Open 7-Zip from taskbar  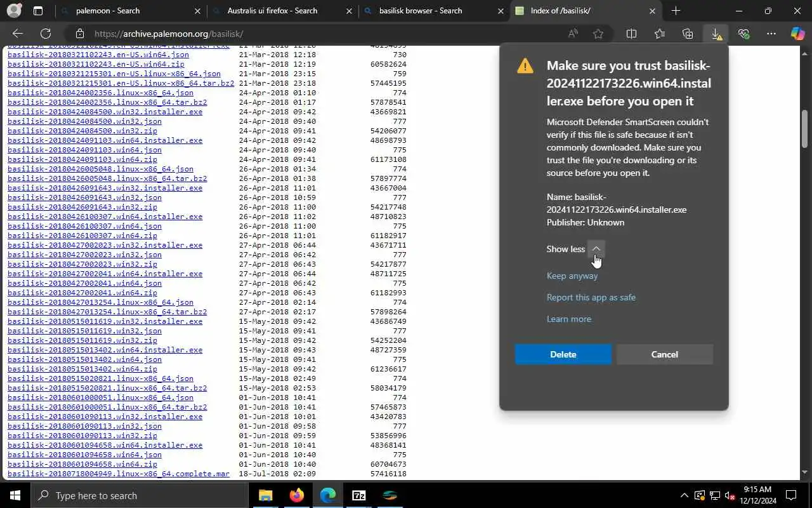[x=358, y=495]
